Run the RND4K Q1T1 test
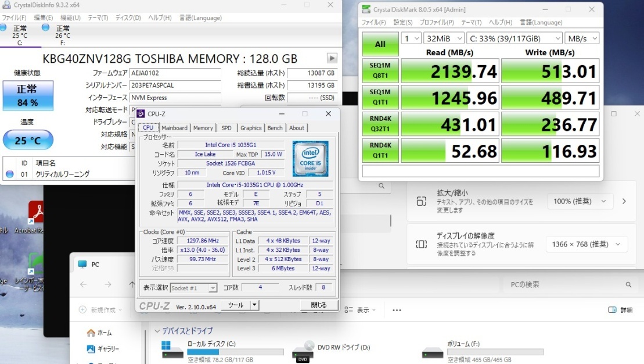 [x=380, y=150]
